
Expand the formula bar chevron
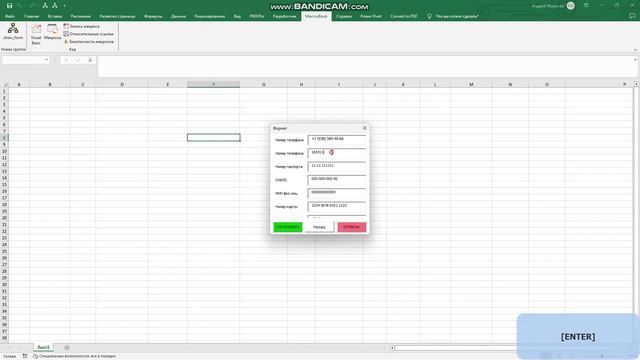click(635, 60)
